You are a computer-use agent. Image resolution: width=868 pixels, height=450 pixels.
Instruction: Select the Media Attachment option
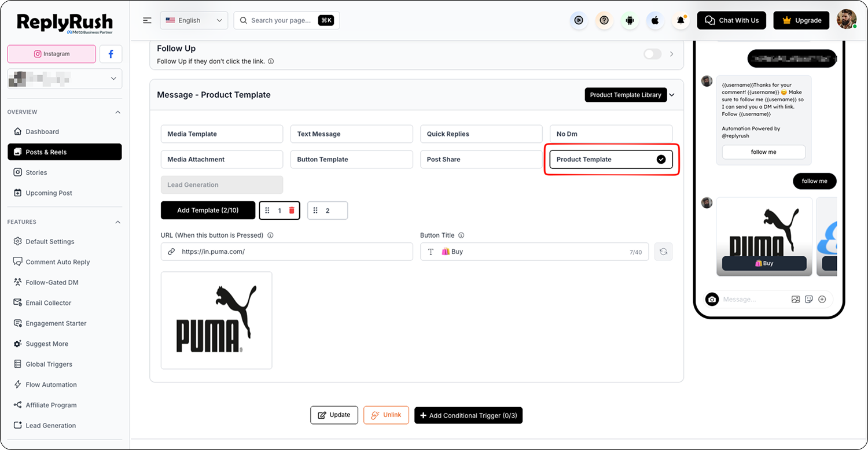pos(222,160)
